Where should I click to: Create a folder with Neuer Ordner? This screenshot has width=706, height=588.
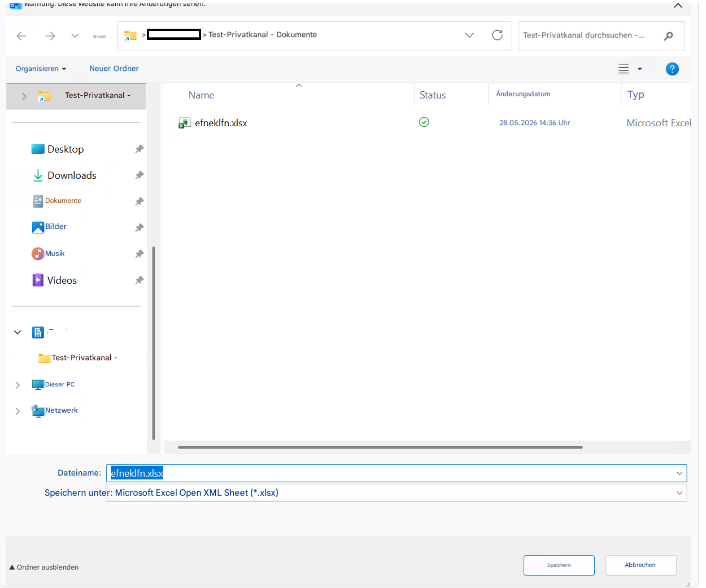[x=114, y=69]
